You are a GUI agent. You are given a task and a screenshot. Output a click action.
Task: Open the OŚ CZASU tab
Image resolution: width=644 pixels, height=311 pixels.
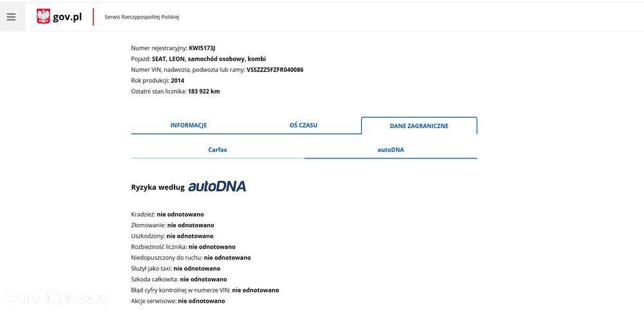303,126
